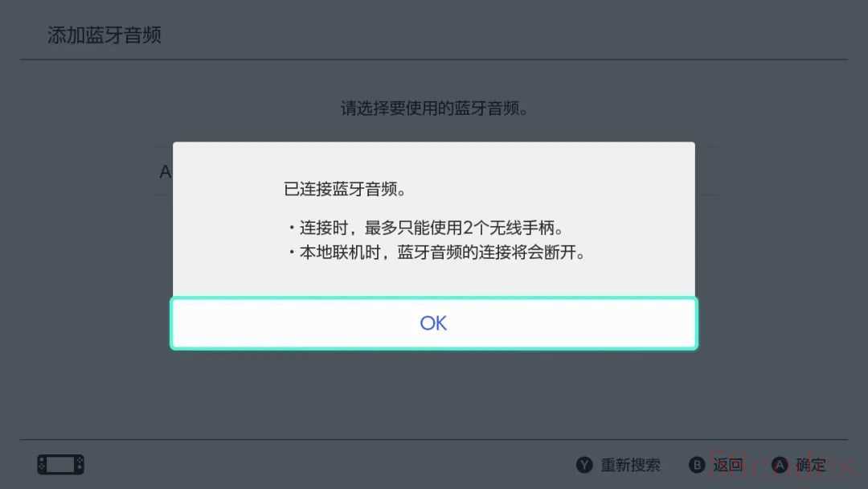This screenshot has width=868, height=489.
Task: Click the device row edge right of dialog
Action: [x=707, y=171]
